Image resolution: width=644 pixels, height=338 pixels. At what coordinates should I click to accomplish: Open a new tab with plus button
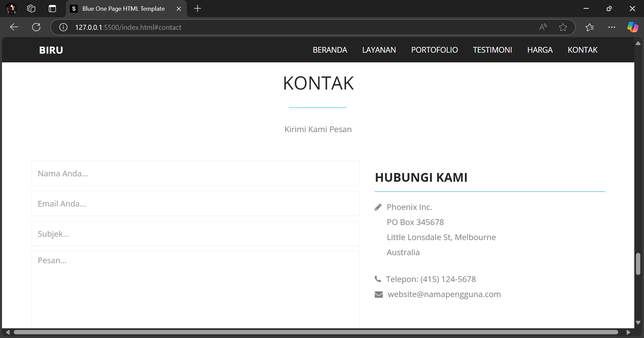click(x=198, y=9)
